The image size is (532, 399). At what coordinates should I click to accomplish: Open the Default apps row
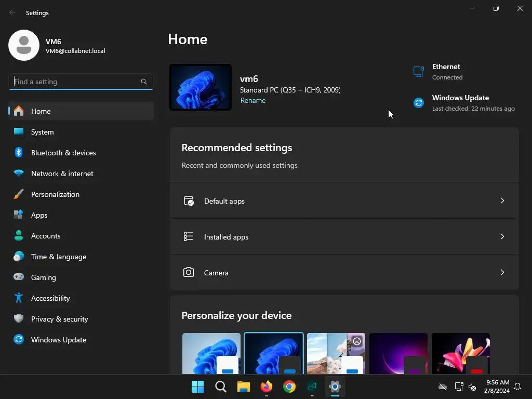click(344, 201)
